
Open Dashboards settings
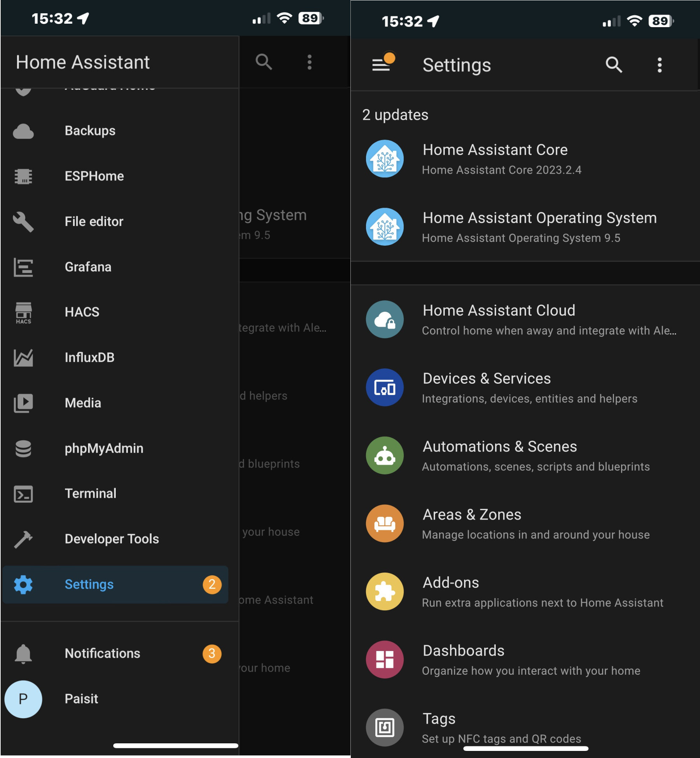[x=525, y=660]
